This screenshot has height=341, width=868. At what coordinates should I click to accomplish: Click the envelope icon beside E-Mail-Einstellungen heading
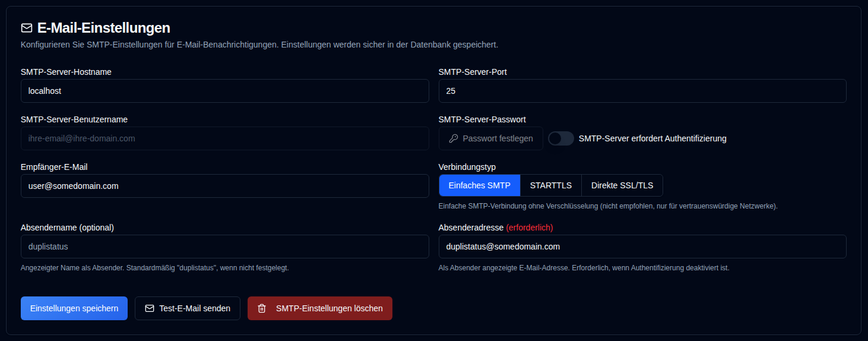tap(26, 28)
